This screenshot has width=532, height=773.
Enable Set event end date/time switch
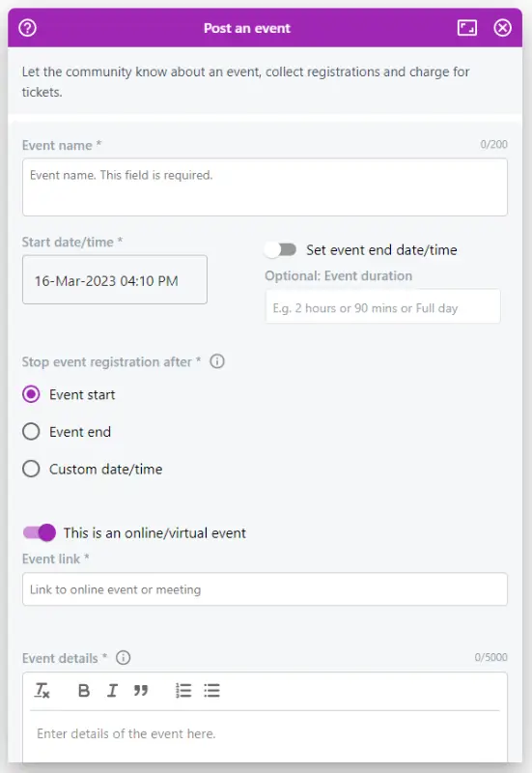pyautogui.click(x=280, y=249)
